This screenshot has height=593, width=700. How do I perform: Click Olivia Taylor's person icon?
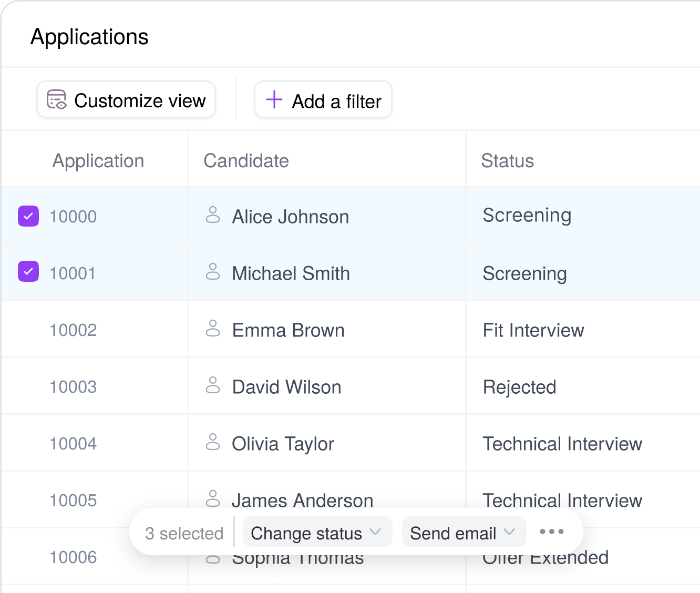tap(213, 442)
